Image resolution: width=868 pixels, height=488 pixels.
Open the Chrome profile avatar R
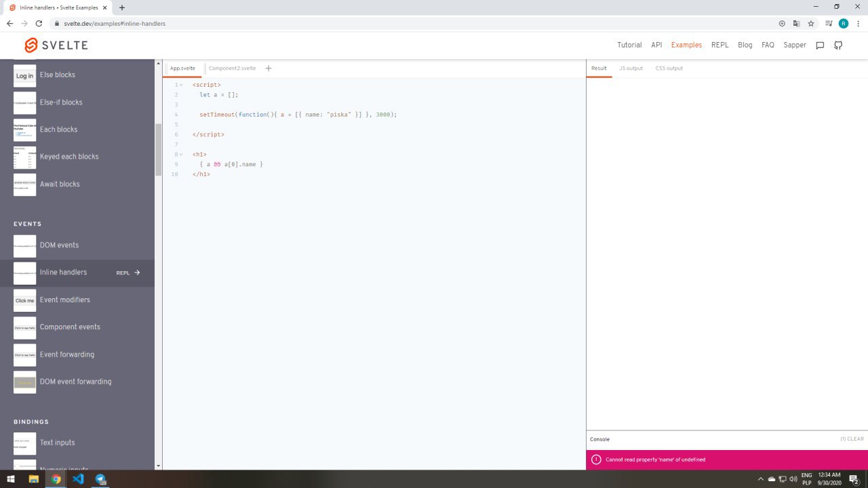pos(844,23)
